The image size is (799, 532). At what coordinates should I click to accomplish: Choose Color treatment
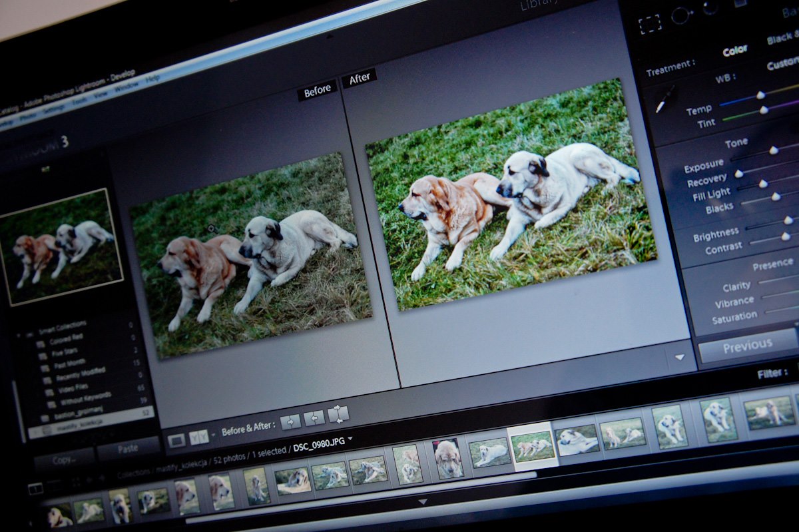(735, 51)
